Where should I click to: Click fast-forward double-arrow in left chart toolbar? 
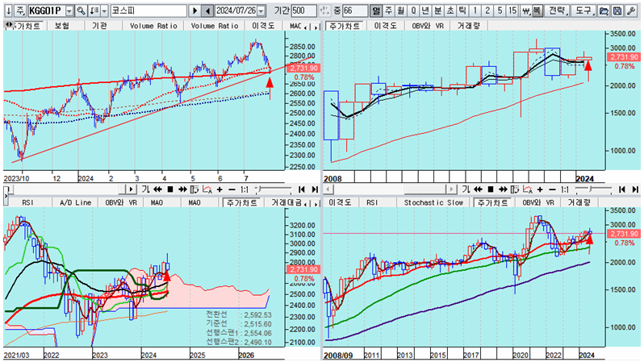coord(182,189)
